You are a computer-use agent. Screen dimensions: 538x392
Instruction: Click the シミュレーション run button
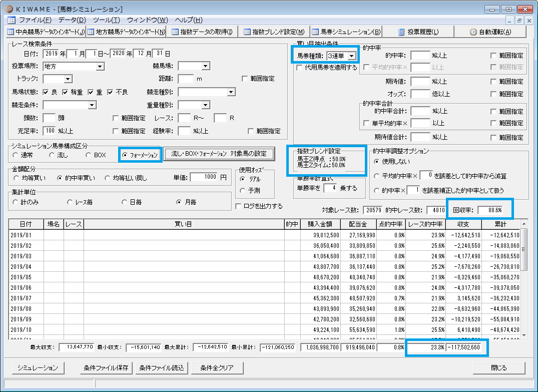tap(38, 368)
